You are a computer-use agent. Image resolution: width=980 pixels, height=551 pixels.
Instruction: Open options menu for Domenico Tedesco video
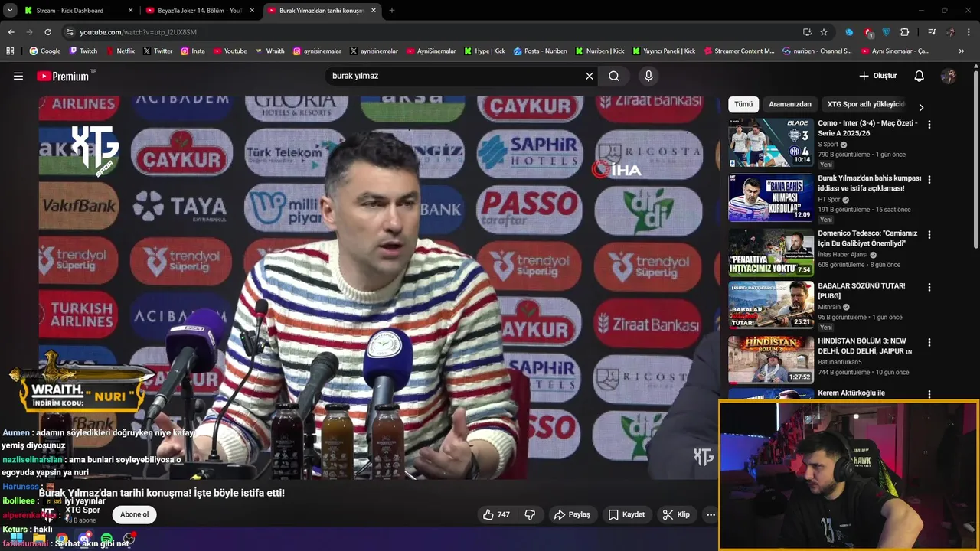pos(929,235)
